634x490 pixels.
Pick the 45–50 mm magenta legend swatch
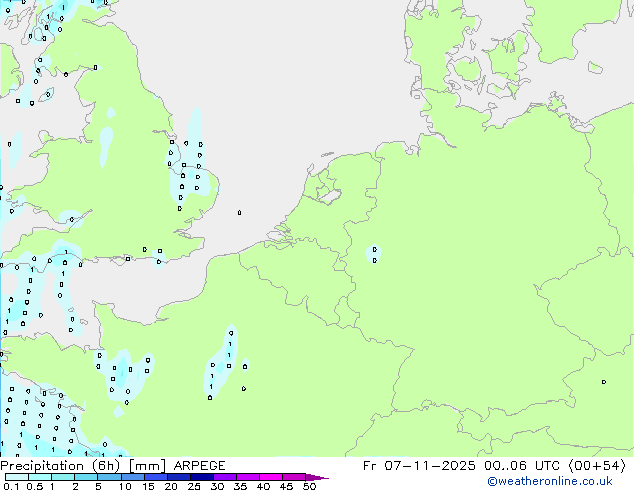click(x=294, y=477)
